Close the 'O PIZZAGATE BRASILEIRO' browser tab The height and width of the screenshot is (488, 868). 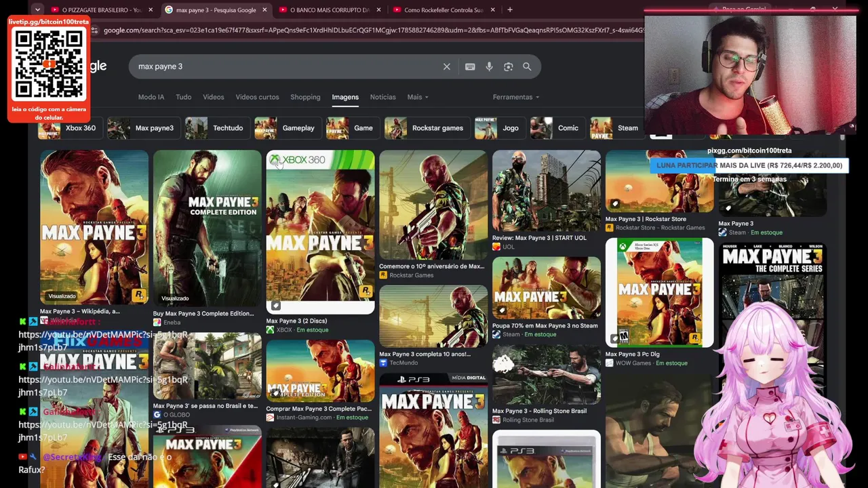click(x=151, y=10)
